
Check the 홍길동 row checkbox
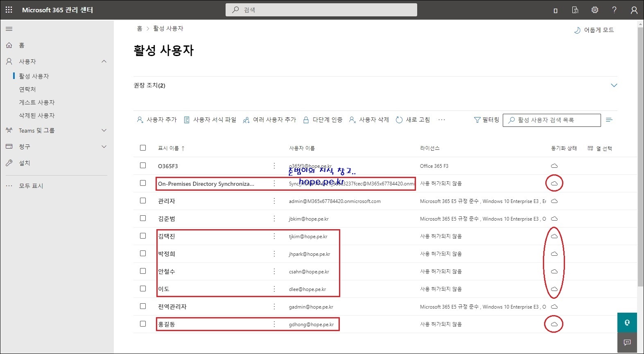pos(143,324)
